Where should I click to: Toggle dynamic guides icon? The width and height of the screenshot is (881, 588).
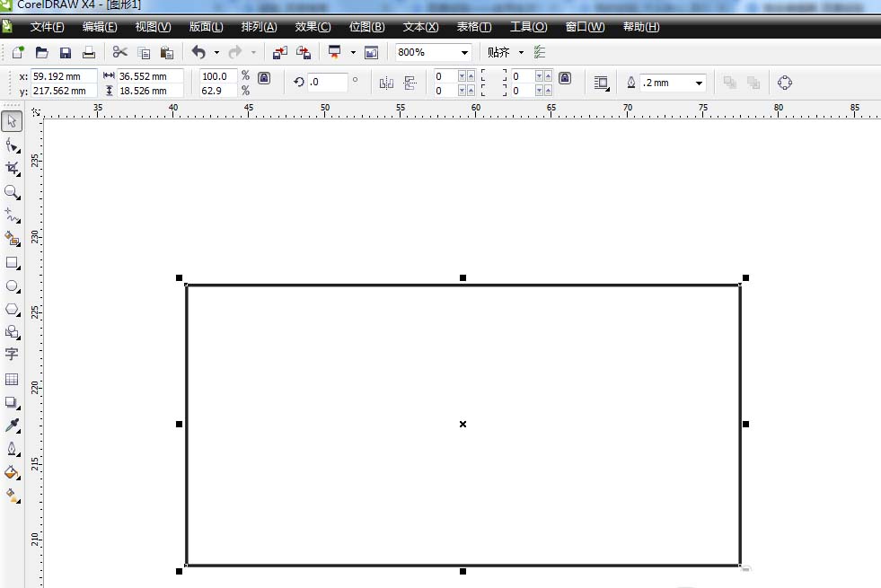540,52
